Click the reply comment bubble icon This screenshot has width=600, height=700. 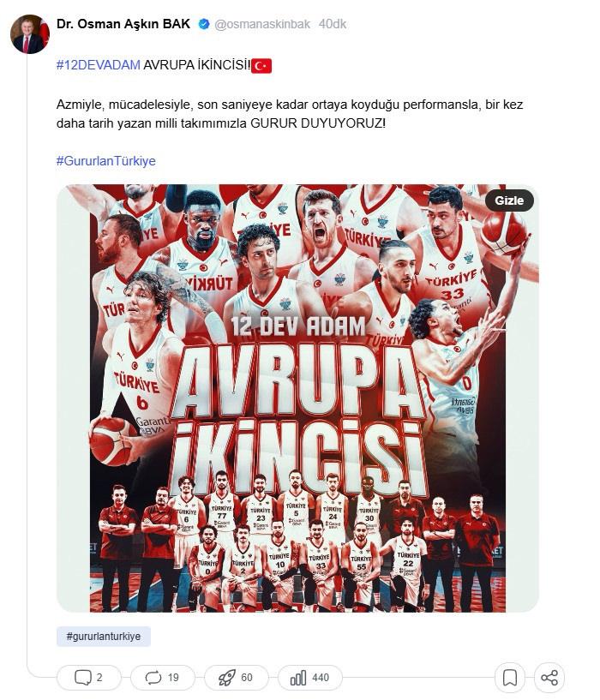pyautogui.click(x=82, y=677)
